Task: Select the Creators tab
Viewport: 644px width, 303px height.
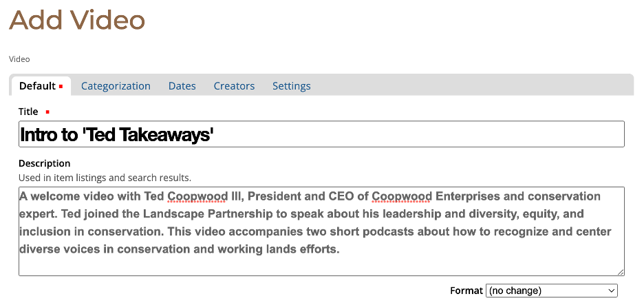Action: [234, 86]
